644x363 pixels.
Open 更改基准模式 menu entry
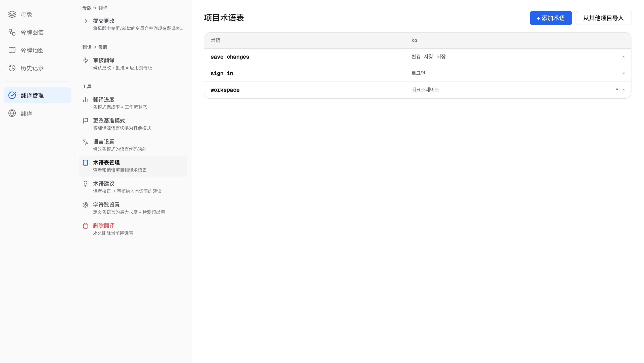click(x=133, y=124)
